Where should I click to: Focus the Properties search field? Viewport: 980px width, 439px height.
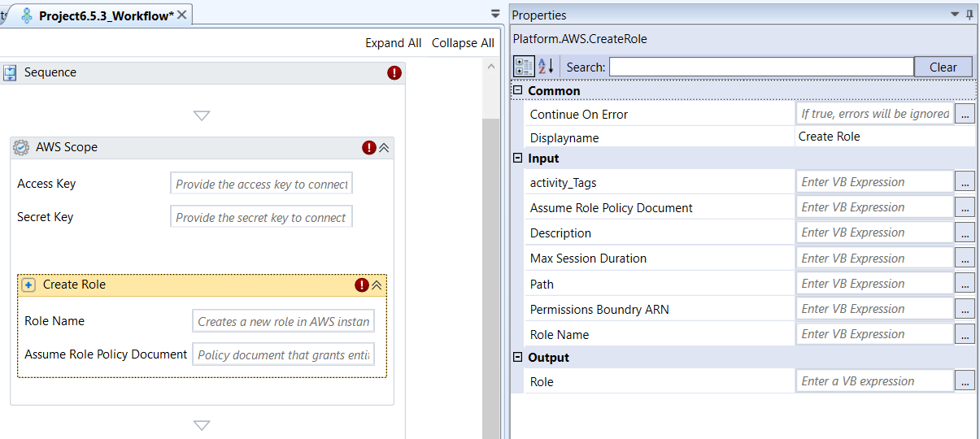pos(761,67)
